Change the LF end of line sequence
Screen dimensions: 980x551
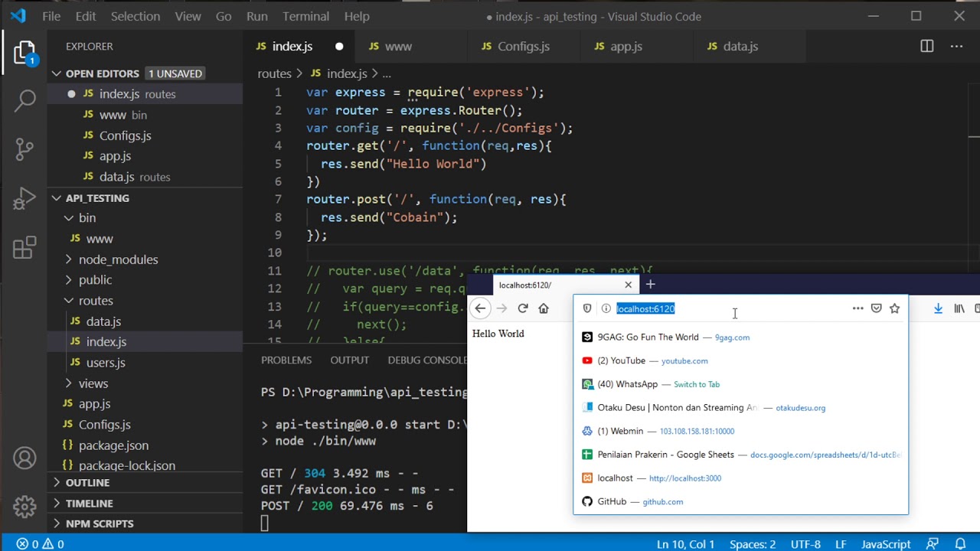(x=841, y=544)
